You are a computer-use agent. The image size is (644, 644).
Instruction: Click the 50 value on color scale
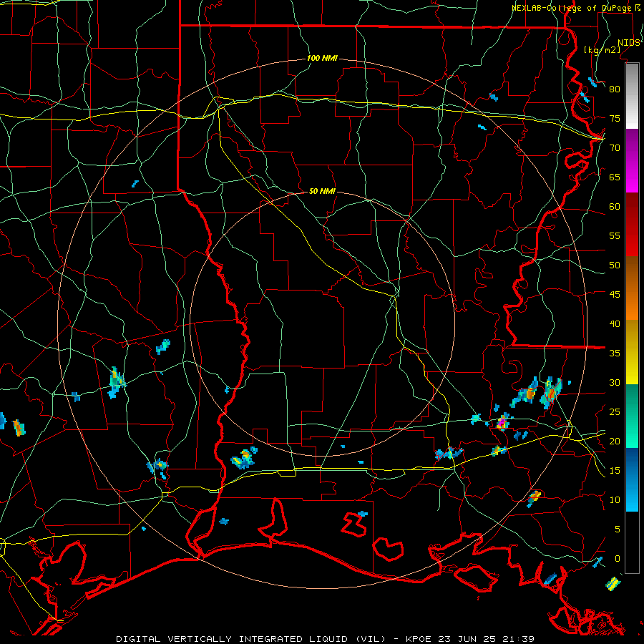615,265
